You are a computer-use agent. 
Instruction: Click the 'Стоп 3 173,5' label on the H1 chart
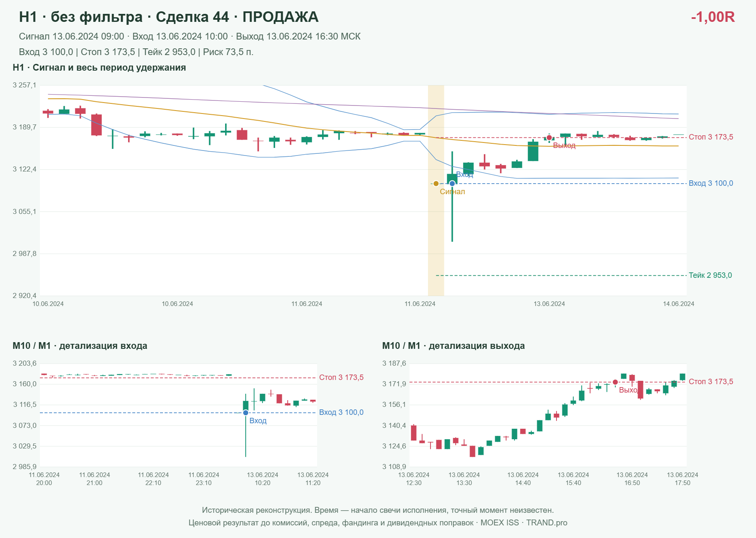(711, 137)
